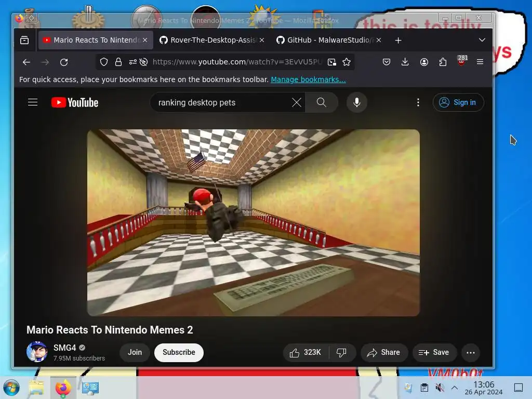Close the GitHub MalwareStudio tab
Viewport: 532px width, 399px height.
click(379, 40)
